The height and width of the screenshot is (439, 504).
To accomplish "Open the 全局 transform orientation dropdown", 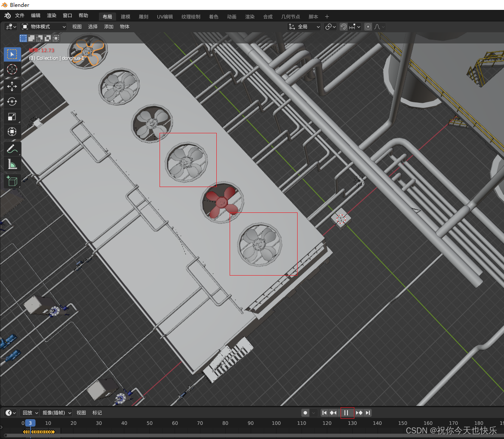I will (x=304, y=26).
